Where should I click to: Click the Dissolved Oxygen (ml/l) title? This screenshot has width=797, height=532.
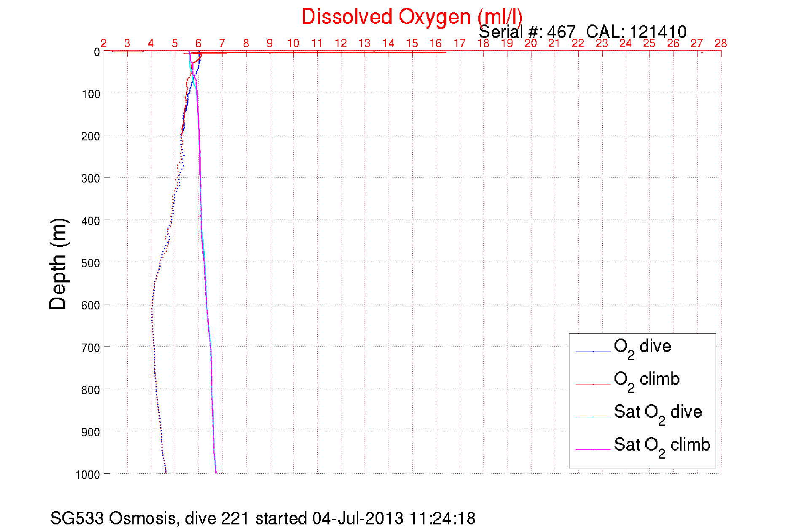click(412, 17)
